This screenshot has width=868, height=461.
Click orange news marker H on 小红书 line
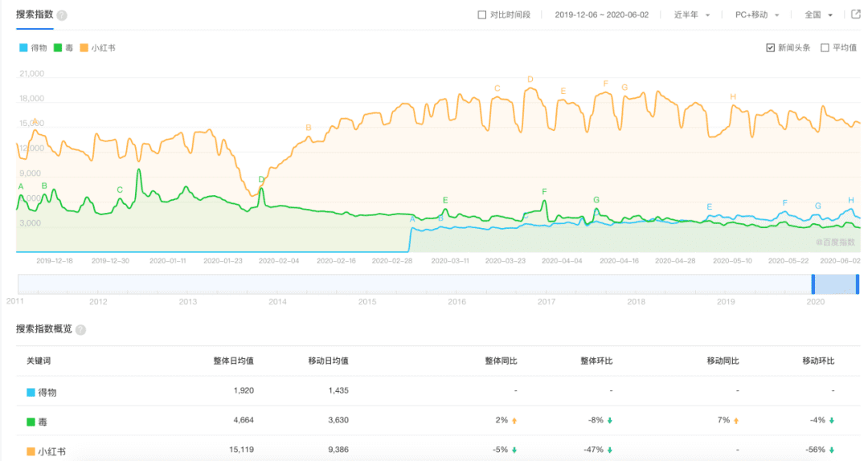tap(733, 97)
